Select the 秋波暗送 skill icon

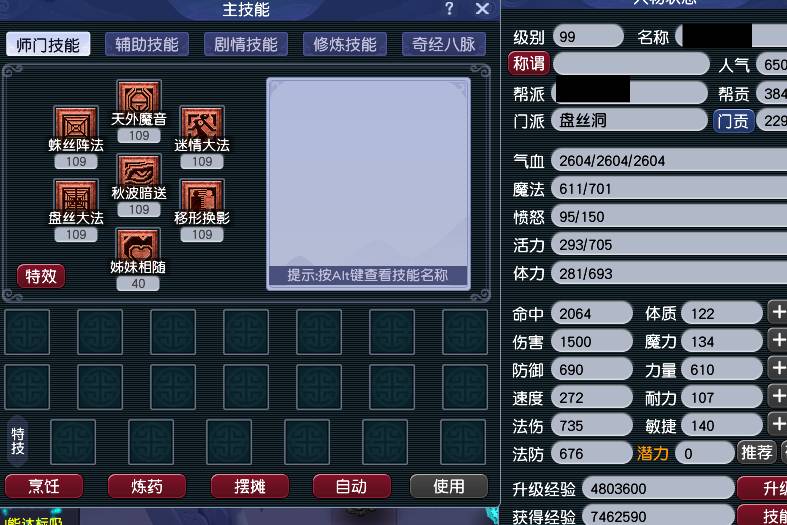139,171
